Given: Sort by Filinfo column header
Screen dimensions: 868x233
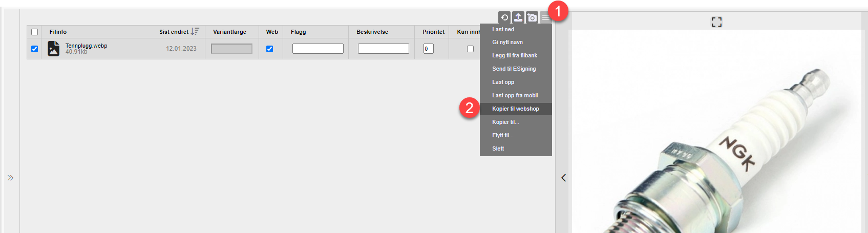Looking at the screenshot, I should pos(58,32).
